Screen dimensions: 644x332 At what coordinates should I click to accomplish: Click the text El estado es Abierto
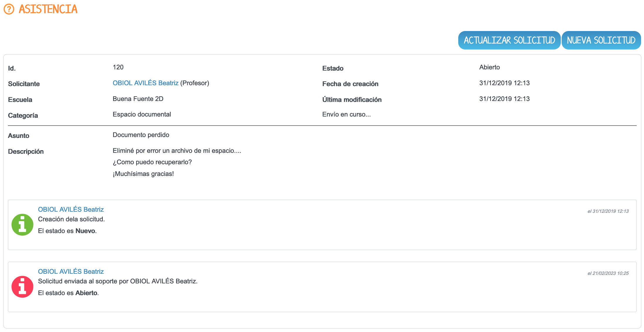coord(68,293)
